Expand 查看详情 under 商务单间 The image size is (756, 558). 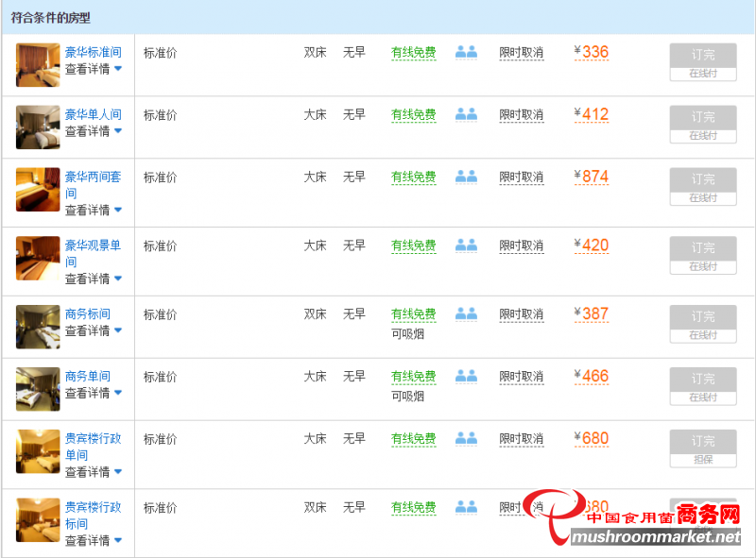tap(93, 393)
